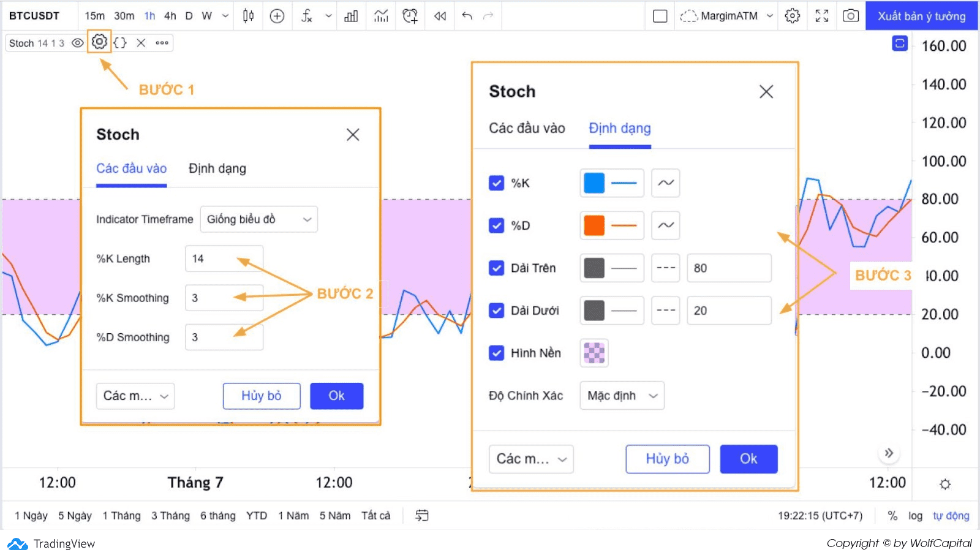Close the left Stoch dialog

[x=353, y=135]
